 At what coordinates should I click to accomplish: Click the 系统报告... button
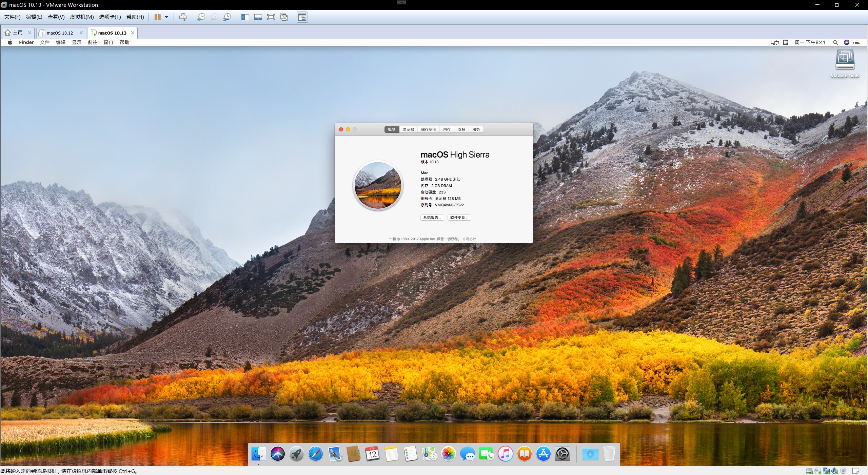click(x=432, y=218)
